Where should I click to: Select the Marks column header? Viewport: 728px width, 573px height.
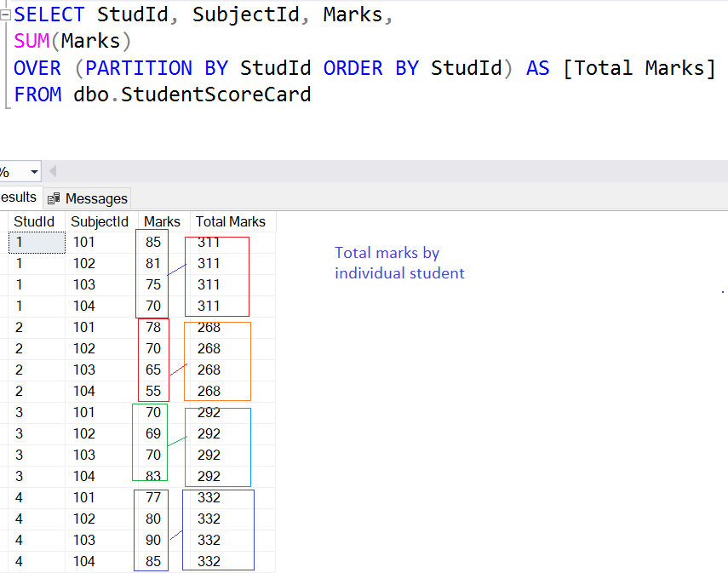tap(161, 221)
